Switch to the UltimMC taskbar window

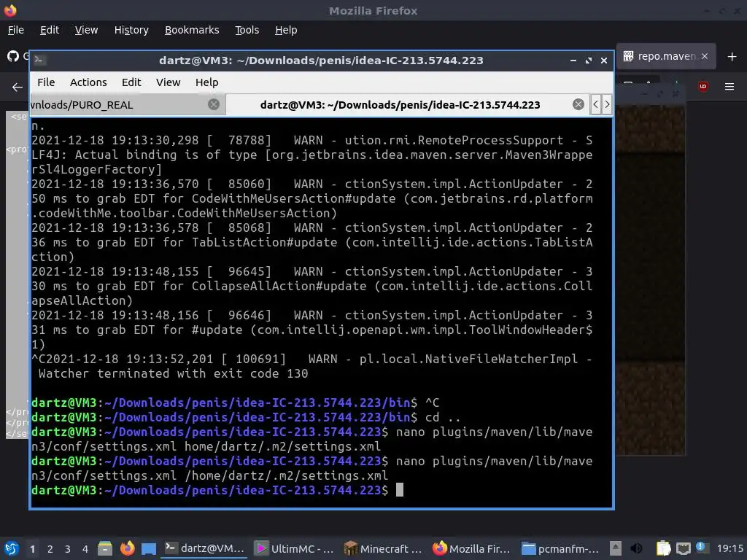click(293, 548)
